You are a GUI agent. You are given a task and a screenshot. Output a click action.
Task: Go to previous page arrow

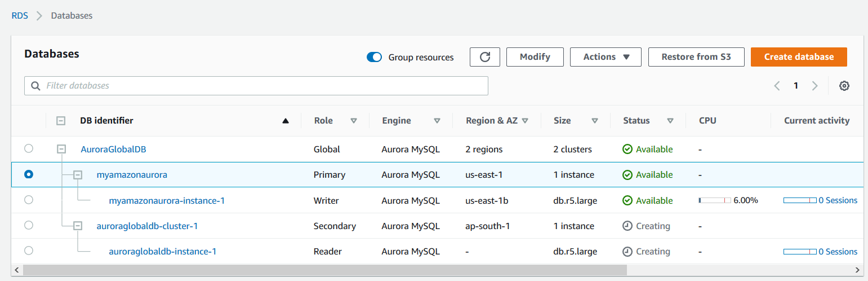(777, 86)
